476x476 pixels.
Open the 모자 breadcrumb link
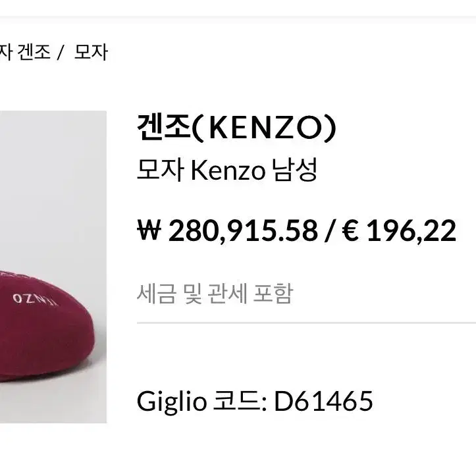(91, 52)
